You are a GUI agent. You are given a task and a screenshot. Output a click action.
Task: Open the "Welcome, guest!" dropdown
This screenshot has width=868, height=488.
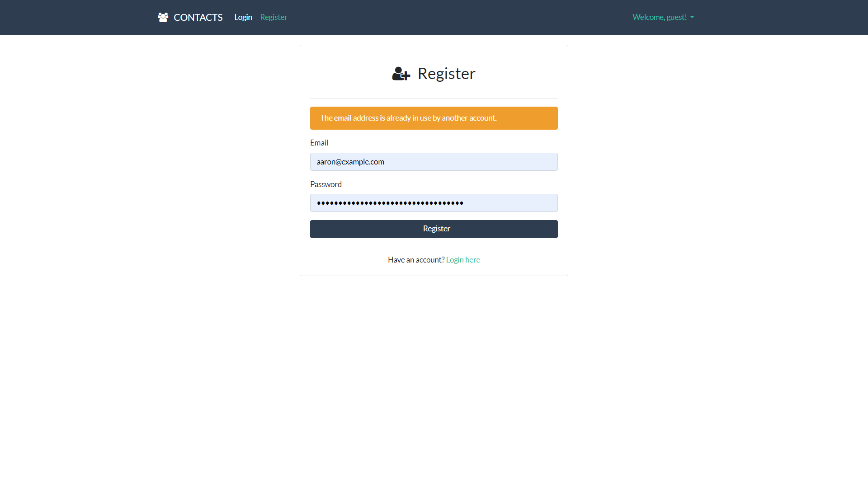coord(660,17)
